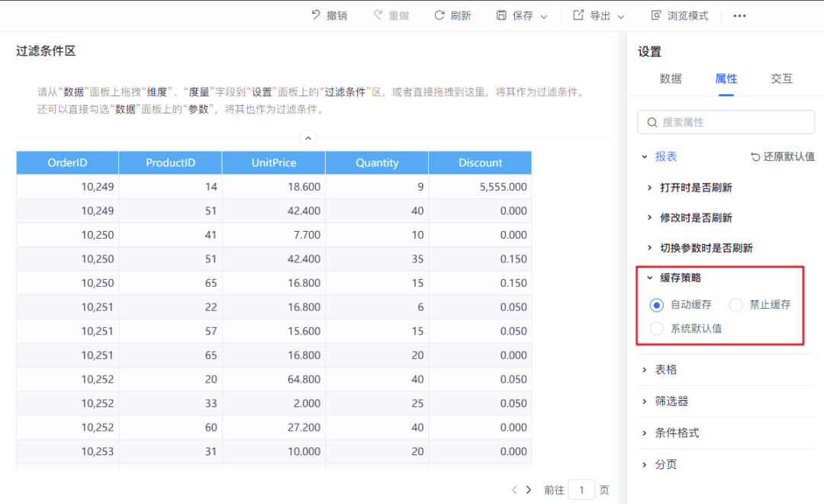Click the redo (重做) icon
Image resolution: width=824 pixels, height=504 pixels.
(x=378, y=15)
